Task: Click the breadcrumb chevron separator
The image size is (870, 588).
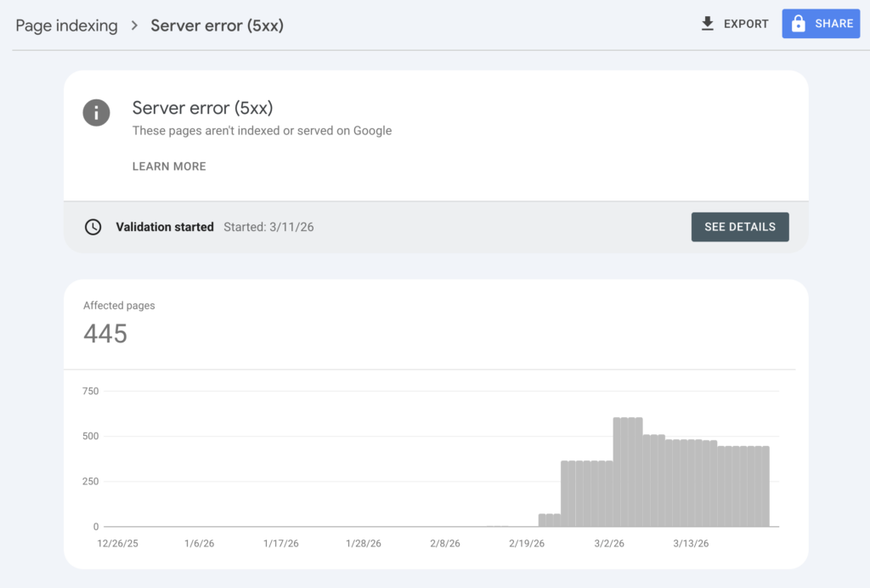Action: (x=134, y=25)
